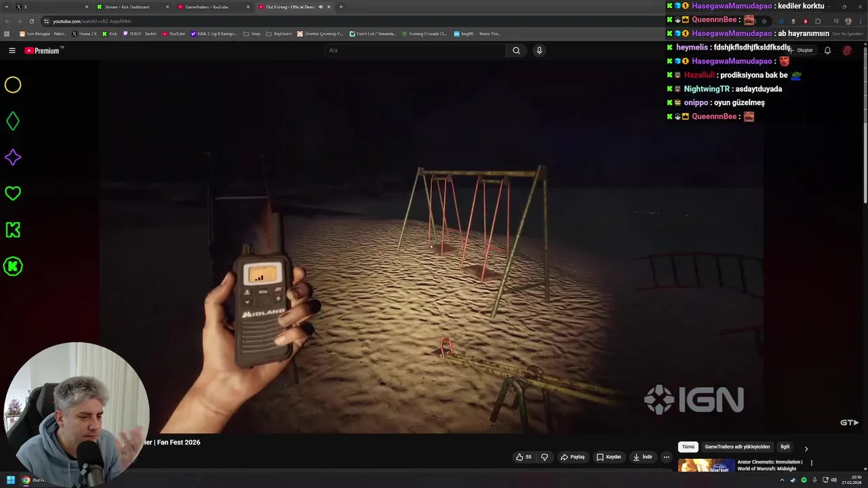Open browser three-dot settings menu
Screen dimensions: 868x488
point(860,21)
